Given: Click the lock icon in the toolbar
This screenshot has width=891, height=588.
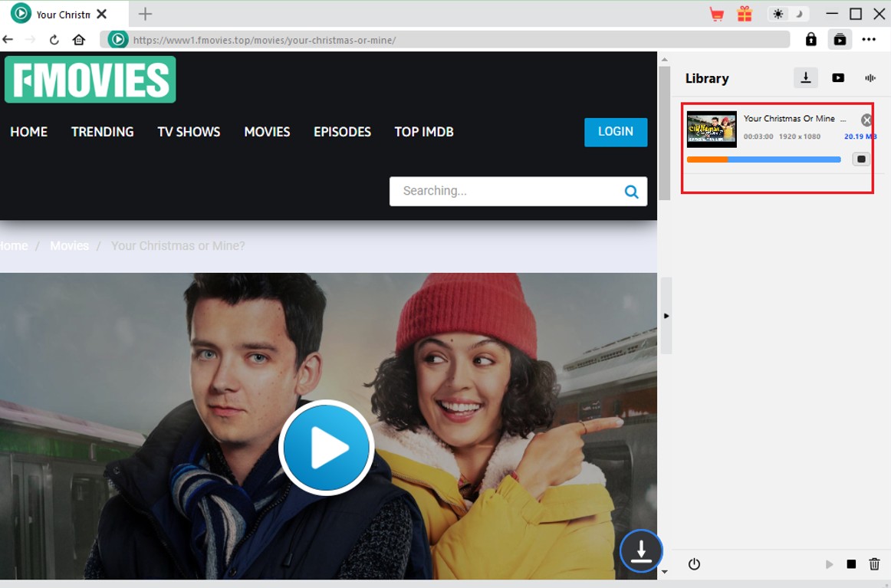Looking at the screenshot, I should pos(810,39).
